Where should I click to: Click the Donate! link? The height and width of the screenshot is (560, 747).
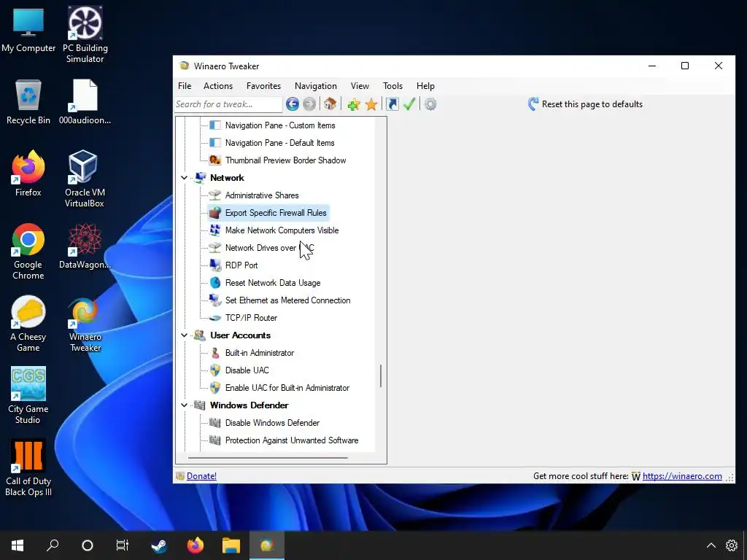coord(201,475)
